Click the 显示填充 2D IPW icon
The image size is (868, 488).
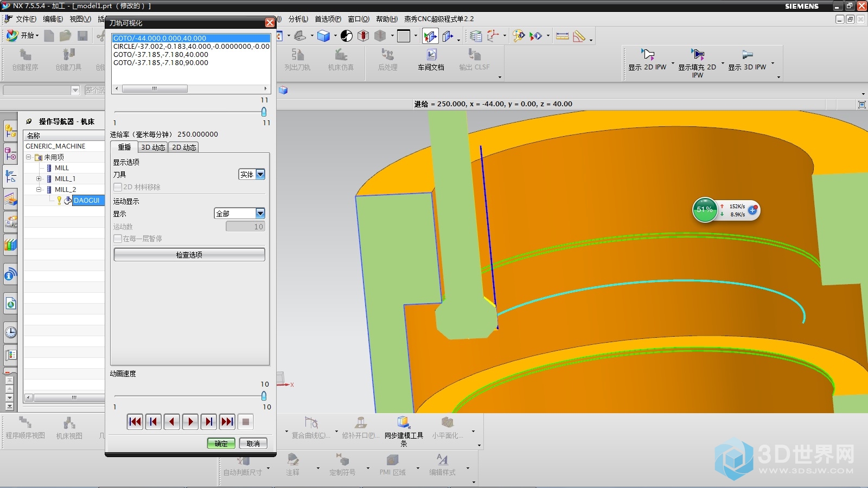(x=698, y=55)
